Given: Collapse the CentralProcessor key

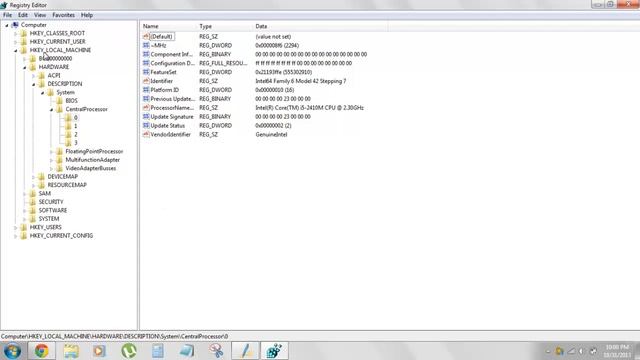Looking at the screenshot, I should pyautogui.click(x=51, y=110).
